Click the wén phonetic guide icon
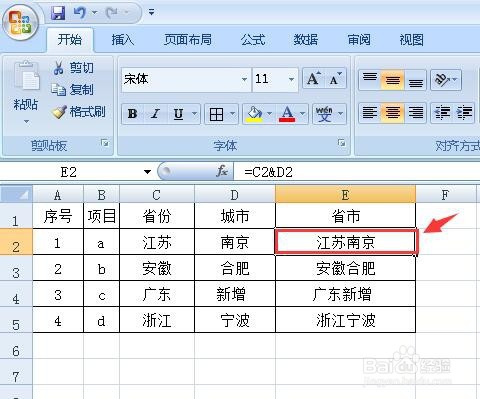 (324, 114)
